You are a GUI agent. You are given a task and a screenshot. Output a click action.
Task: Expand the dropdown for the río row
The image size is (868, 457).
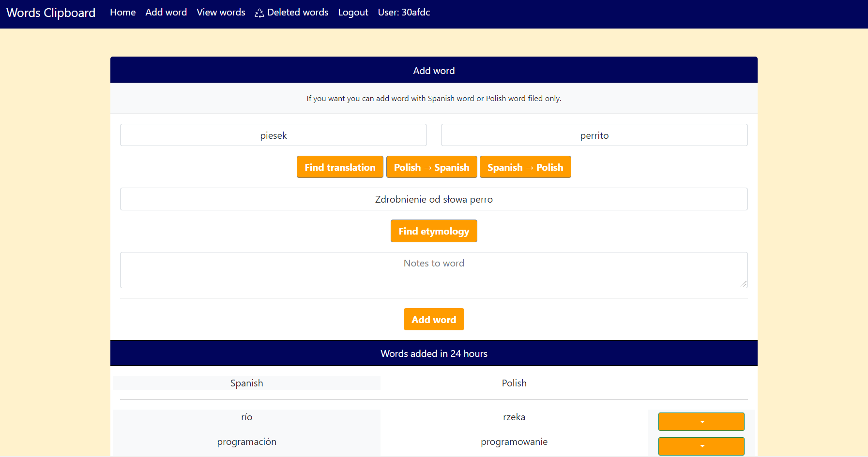click(701, 422)
